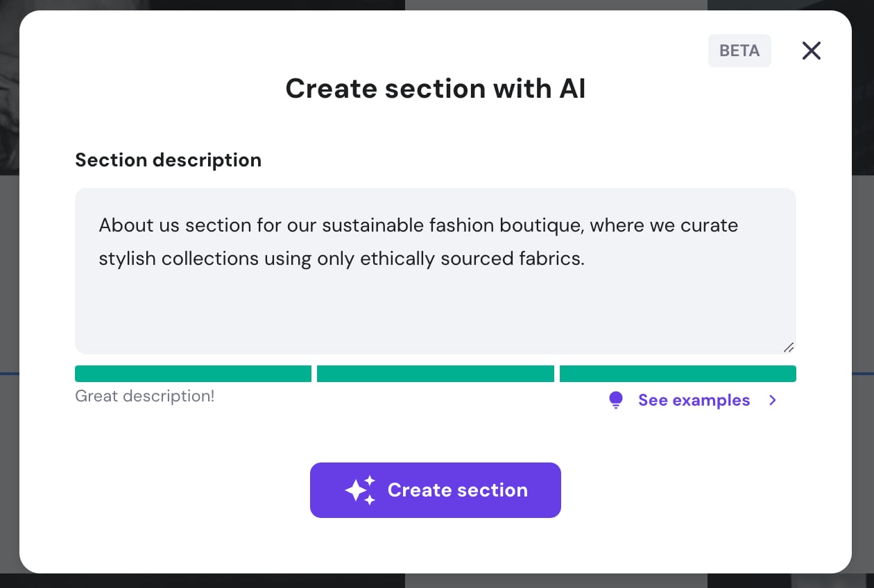This screenshot has width=874, height=588.
Task: Click the first green description strength bar
Action: 193,373
